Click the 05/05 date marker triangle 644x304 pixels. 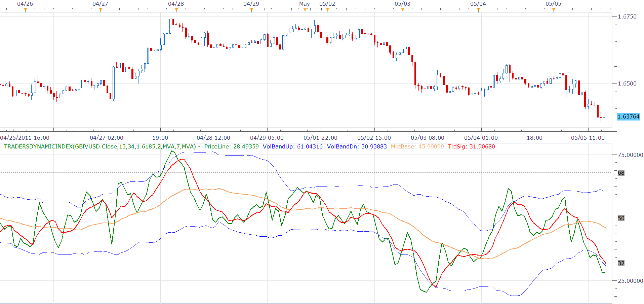(554, 10)
